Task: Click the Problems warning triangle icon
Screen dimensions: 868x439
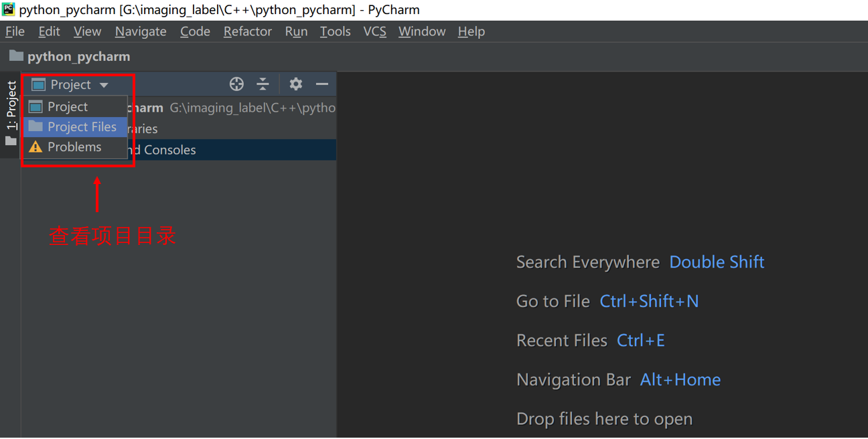Action: (35, 147)
